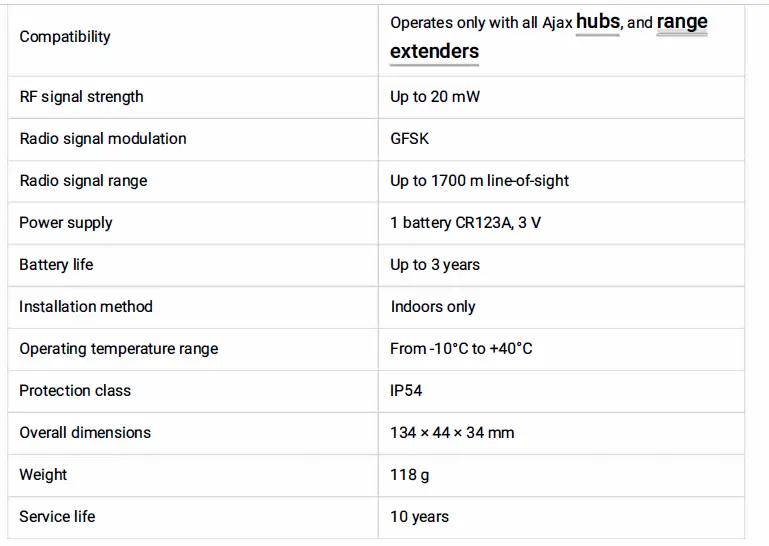This screenshot has height=546, width=769.
Task: Click the "Operating temperature range" label
Action: (x=118, y=349)
